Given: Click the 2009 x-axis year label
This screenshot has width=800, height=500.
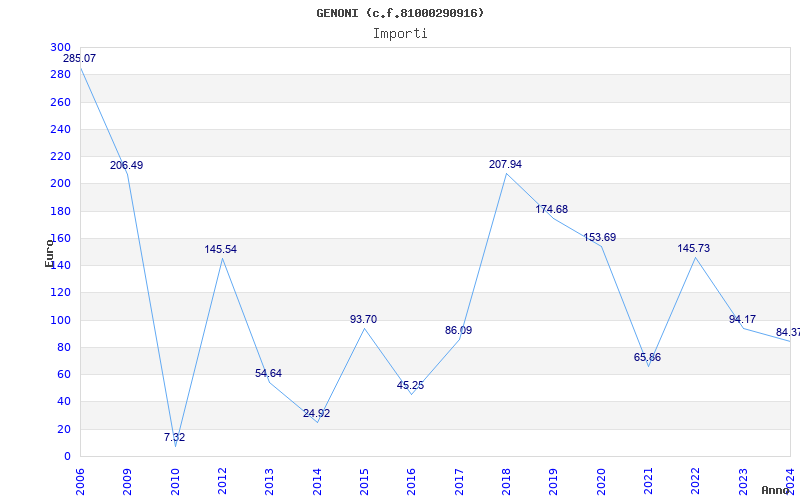Looking at the screenshot, I should pyautogui.click(x=128, y=481).
